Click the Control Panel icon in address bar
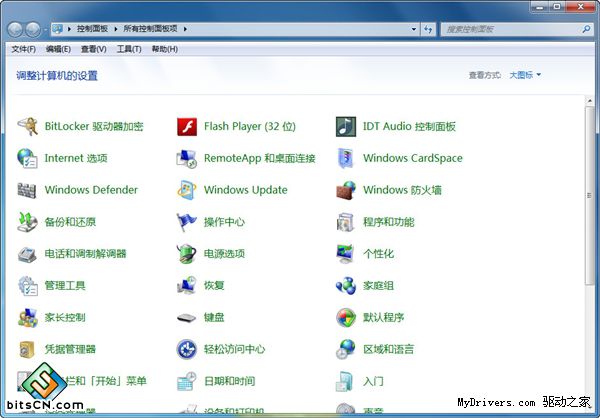 coord(57,29)
